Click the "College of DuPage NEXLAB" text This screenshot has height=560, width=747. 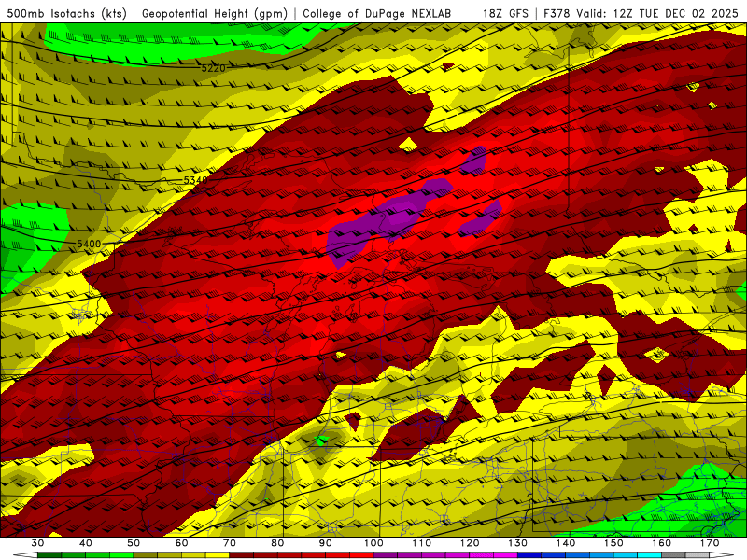pyautogui.click(x=377, y=13)
